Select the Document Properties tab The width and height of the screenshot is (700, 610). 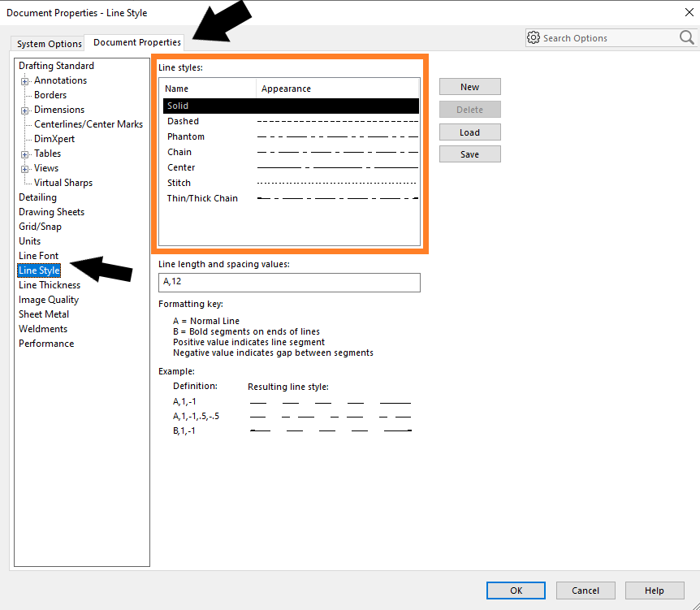[137, 42]
